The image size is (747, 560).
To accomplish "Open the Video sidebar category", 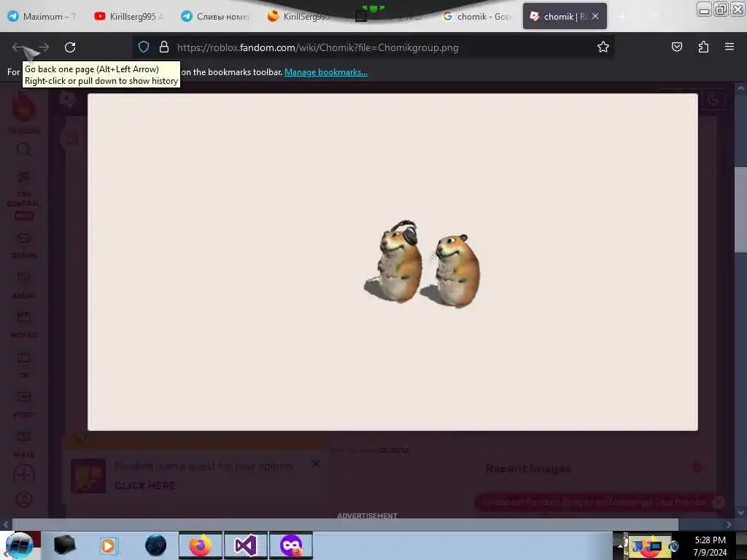I will pos(24,404).
